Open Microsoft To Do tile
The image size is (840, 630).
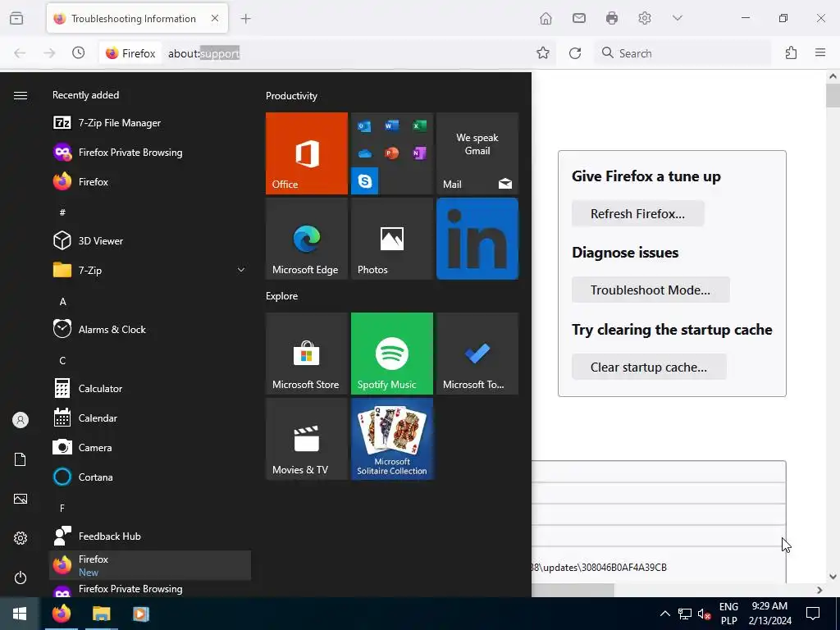[477, 354]
